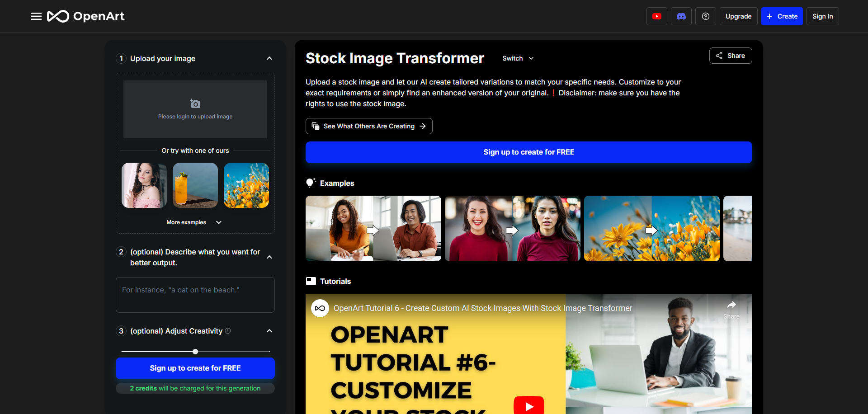Open the red sweater women example thumbnail
This screenshot has height=414, width=868.
513,228
